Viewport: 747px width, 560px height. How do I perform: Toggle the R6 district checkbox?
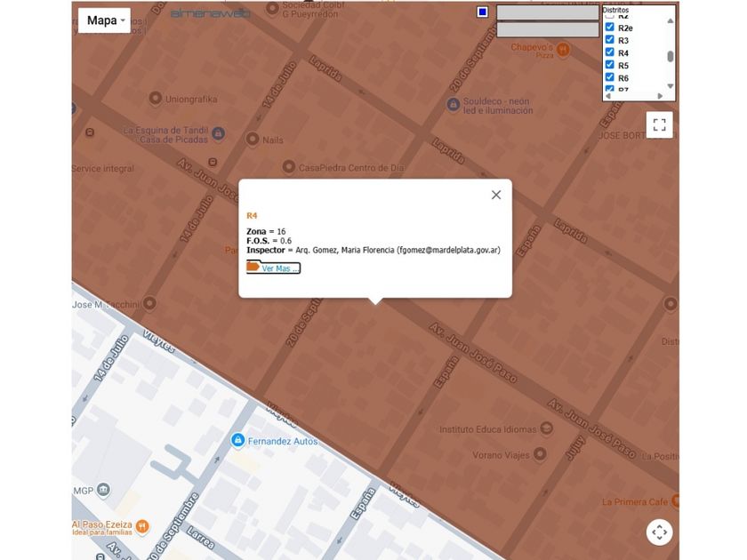(x=610, y=77)
